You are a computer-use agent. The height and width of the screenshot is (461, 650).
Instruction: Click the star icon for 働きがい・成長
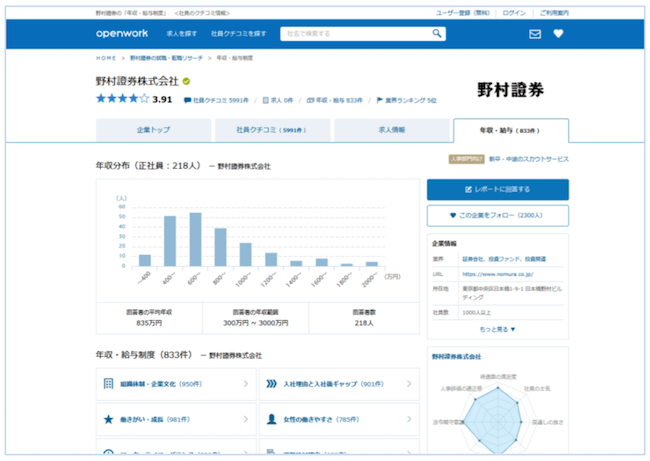pyautogui.click(x=109, y=419)
